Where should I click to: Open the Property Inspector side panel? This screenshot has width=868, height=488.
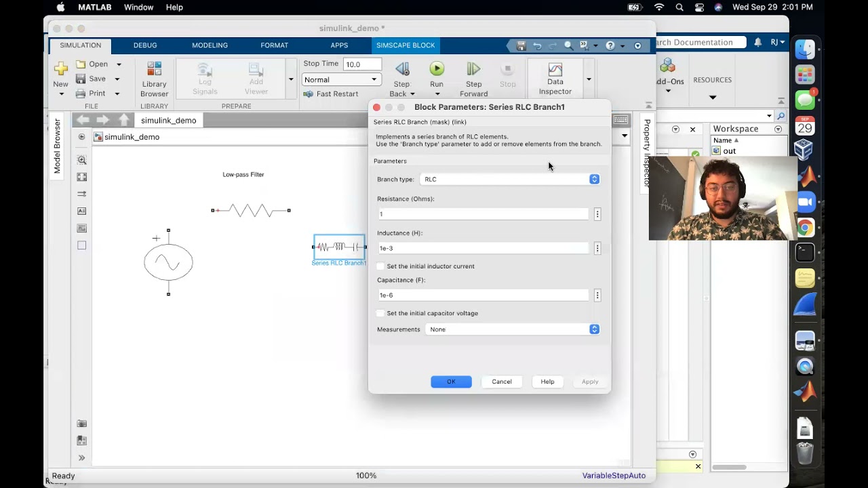pyautogui.click(x=647, y=152)
